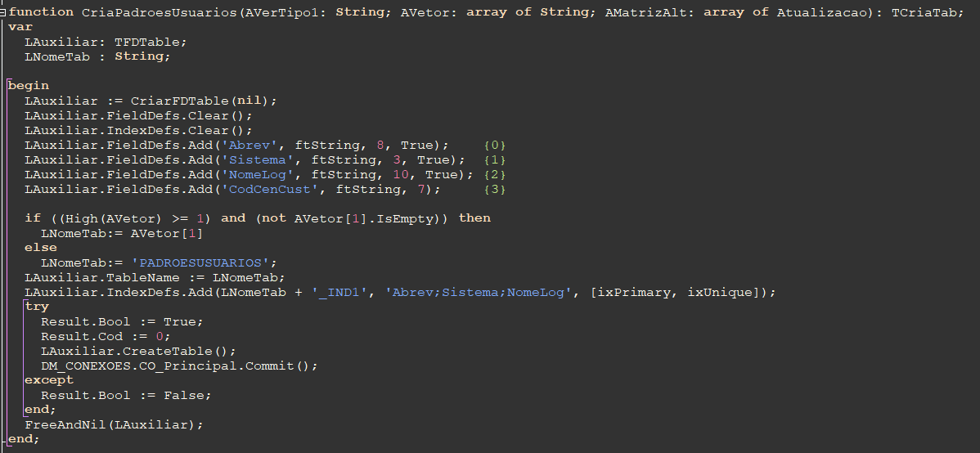
Task: Place cursor on TCriaTab return type
Action: (x=928, y=12)
